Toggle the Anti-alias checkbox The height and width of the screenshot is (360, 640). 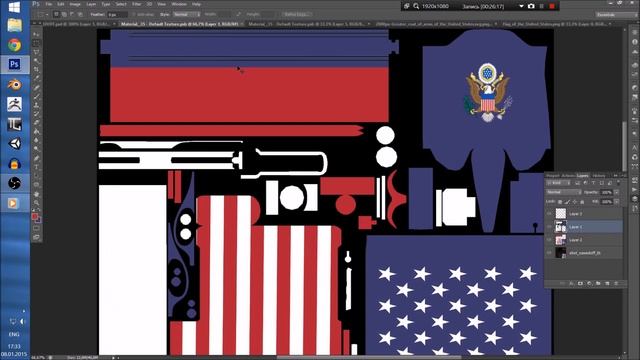pos(134,14)
